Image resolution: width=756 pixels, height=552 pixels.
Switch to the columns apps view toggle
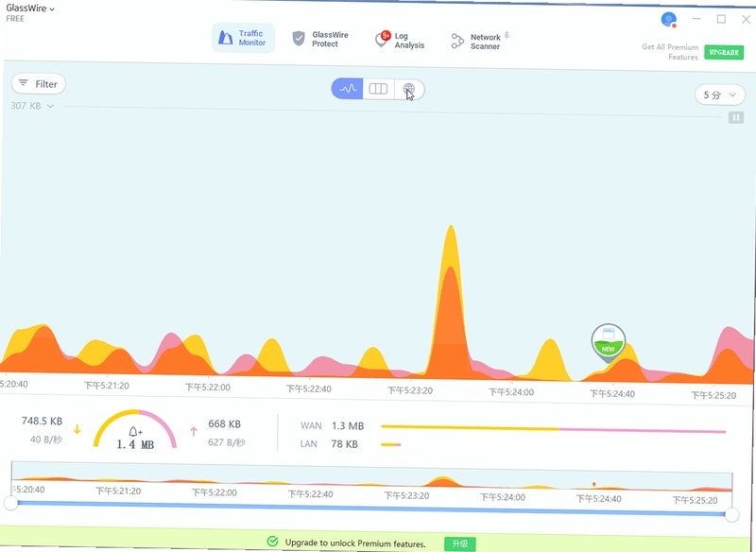click(378, 89)
